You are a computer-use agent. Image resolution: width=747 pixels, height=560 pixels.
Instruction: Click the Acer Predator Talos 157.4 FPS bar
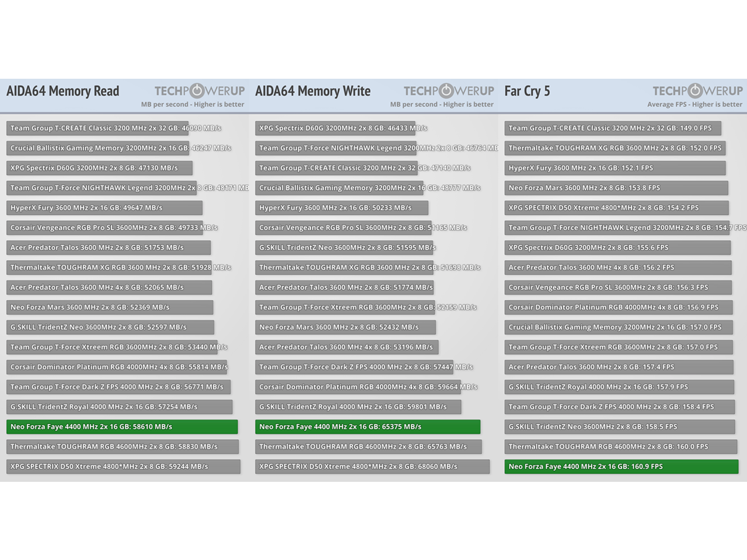[619, 367]
